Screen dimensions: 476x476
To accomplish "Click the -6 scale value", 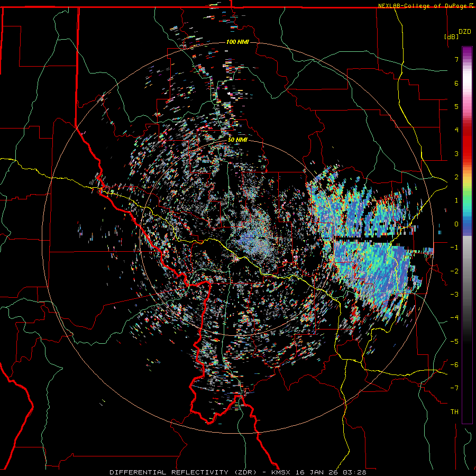I will pos(454,365).
